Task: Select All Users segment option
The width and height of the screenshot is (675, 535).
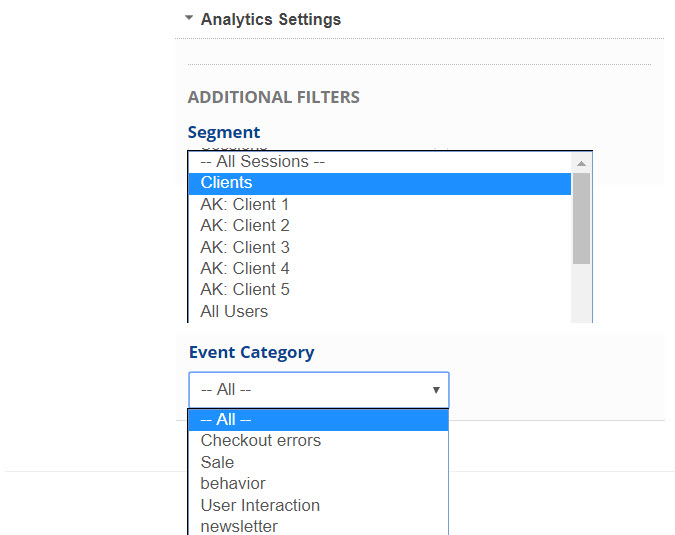Action: [234, 311]
